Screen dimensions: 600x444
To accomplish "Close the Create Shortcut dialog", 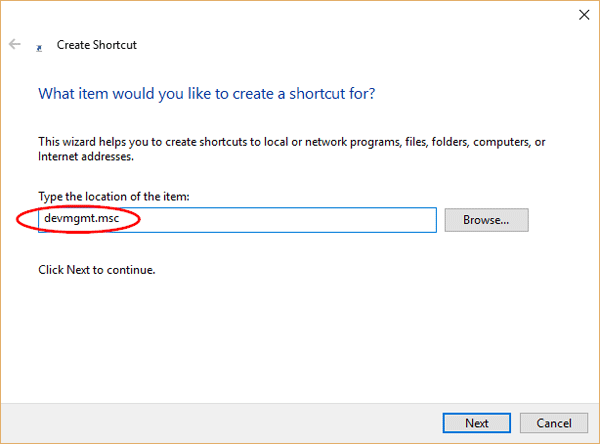I will click(583, 15).
